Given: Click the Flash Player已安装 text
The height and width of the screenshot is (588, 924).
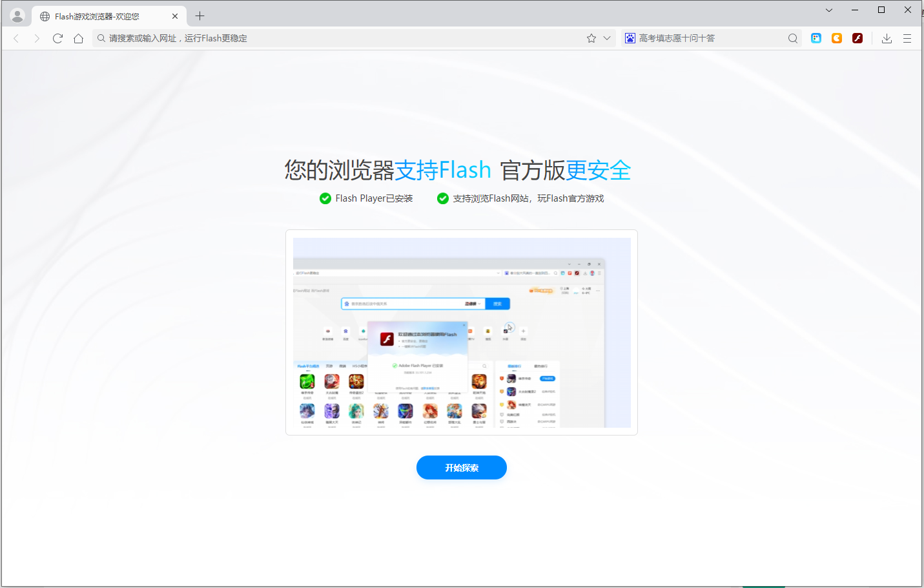Looking at the screenshot, I should [x=374, y=198].
